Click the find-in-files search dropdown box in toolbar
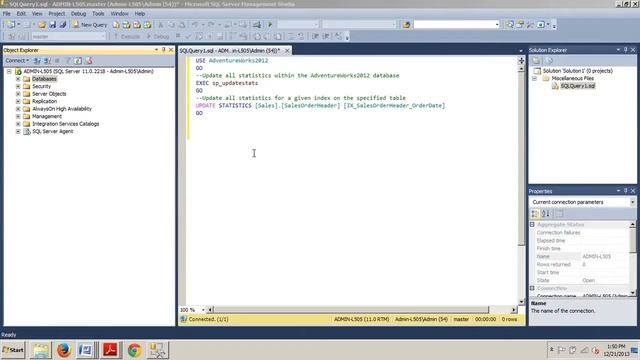This screenshot has width=640, height=360. (456, 25)
